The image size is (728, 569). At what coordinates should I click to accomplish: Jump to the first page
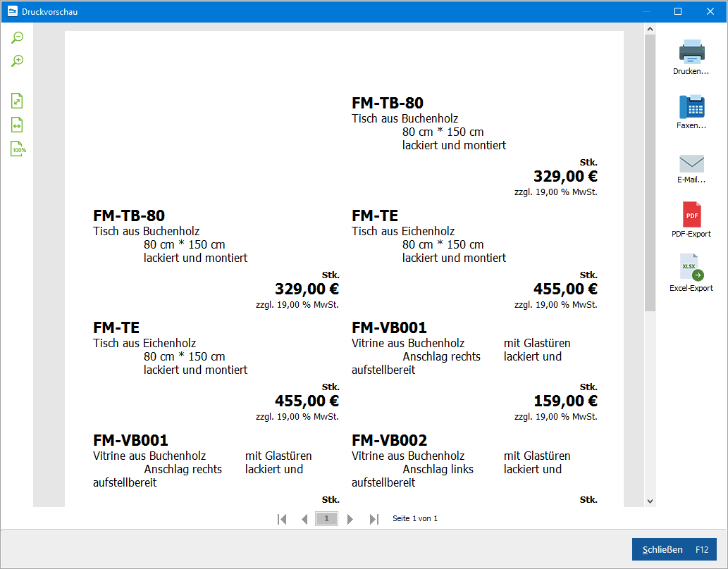[282, 519]
